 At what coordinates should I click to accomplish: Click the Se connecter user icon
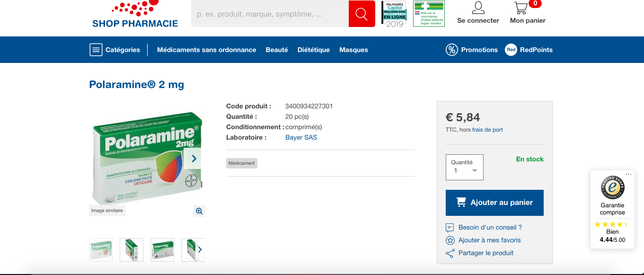pos(478,8)
